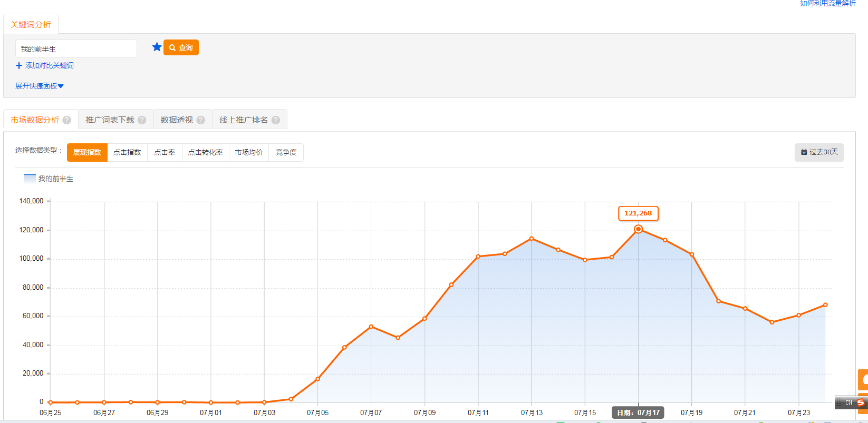The width and height of the screenshot is (868, 423).
Task: Focus the keyword input containing 我的前半生
Action: point(76,49)
